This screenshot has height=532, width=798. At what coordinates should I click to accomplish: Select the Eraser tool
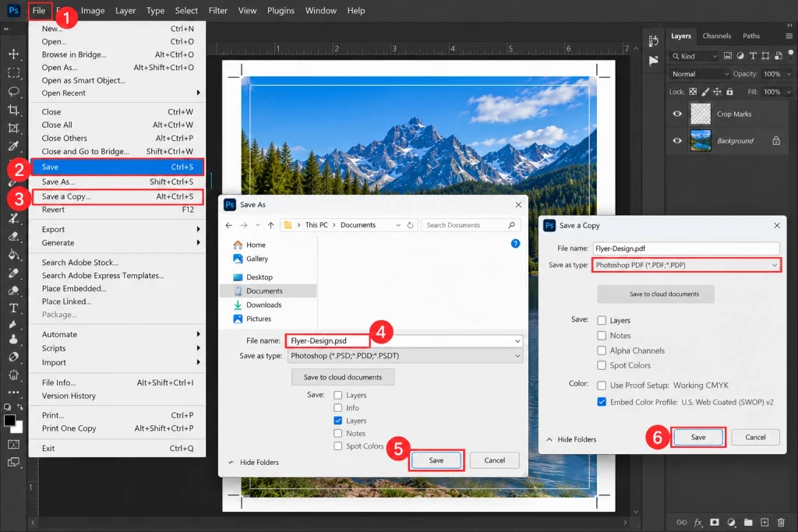[x=14, y=237]
